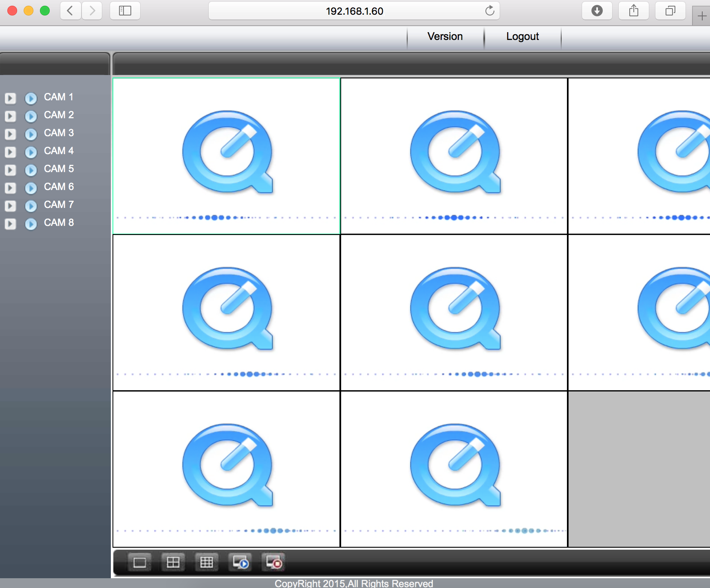Select the middle video pane in the top row
Viewport: 710px width, 588px height.
click(454, 156)
